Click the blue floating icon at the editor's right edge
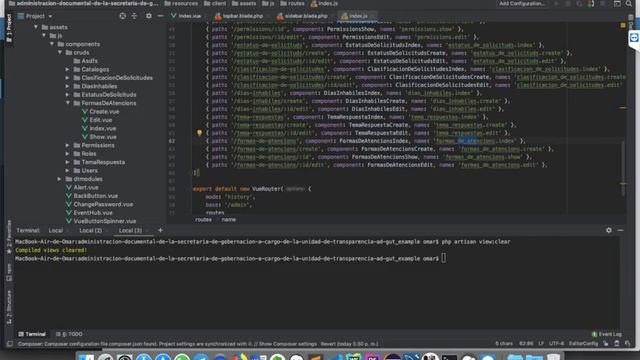640x360 pixels. point(634,38)
